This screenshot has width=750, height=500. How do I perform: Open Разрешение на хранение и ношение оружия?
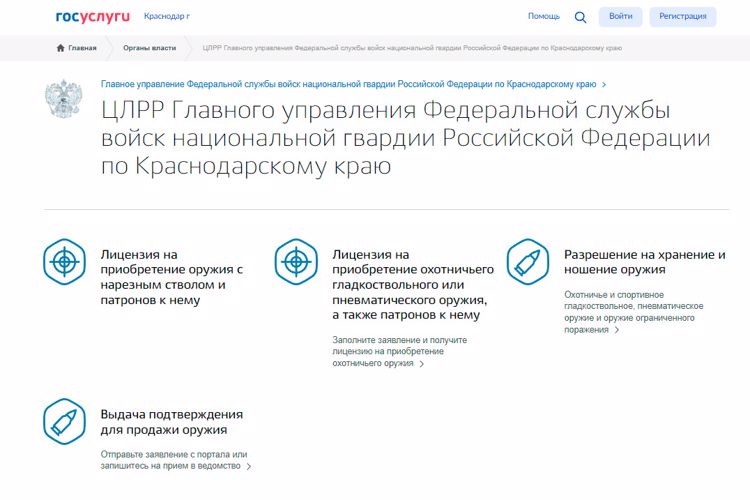(644, 262)
